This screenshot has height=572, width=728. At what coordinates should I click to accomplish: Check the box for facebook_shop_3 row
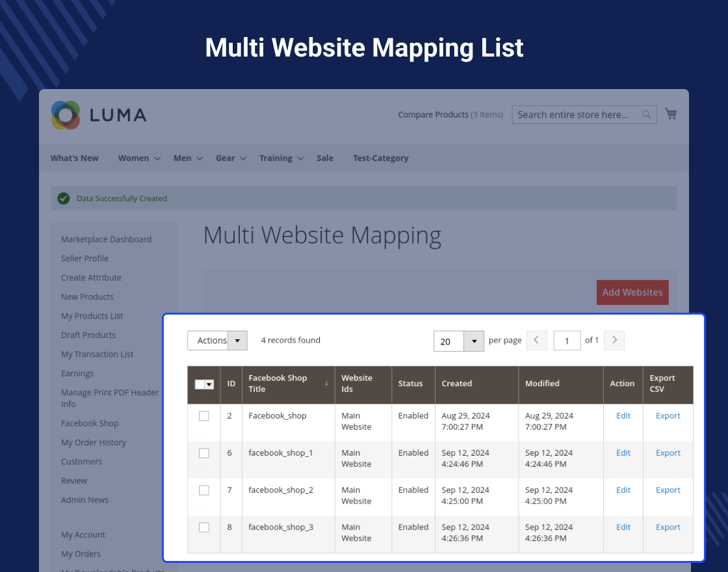click(204, 527)
